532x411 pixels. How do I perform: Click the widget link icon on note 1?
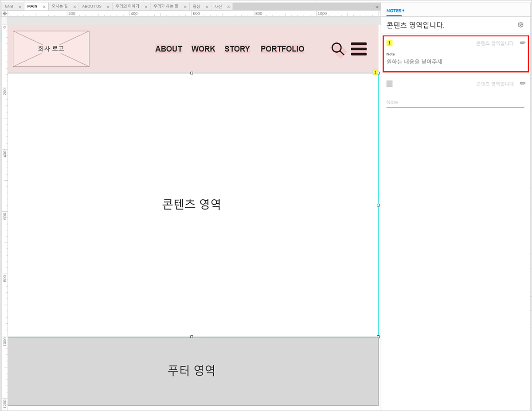pos(523,43)
